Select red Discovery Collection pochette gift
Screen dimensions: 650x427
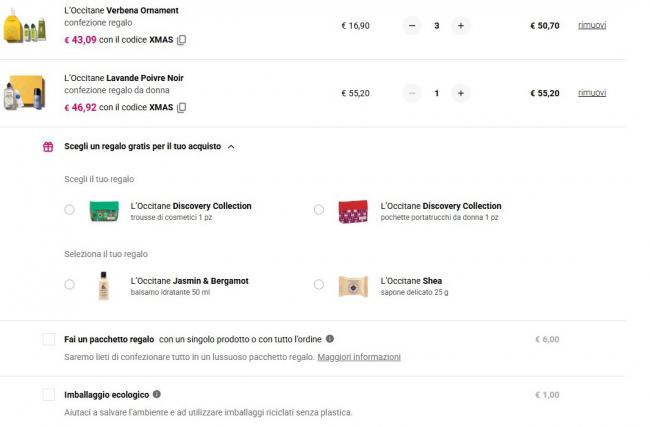click(x=319, y=210)
